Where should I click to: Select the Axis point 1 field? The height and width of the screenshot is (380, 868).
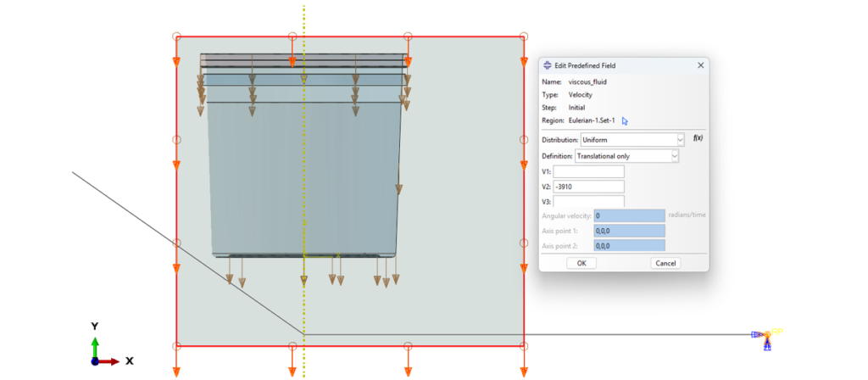tap(629, 231)
